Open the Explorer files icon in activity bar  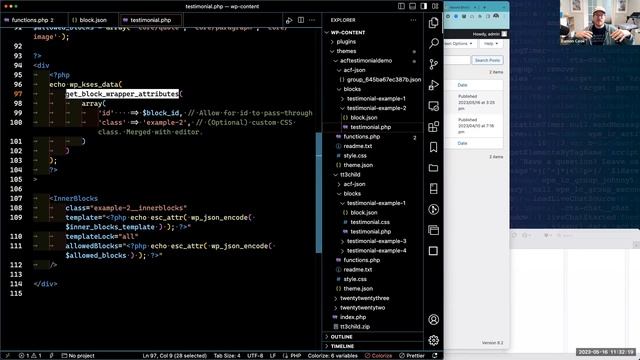[x=433, y=22]
